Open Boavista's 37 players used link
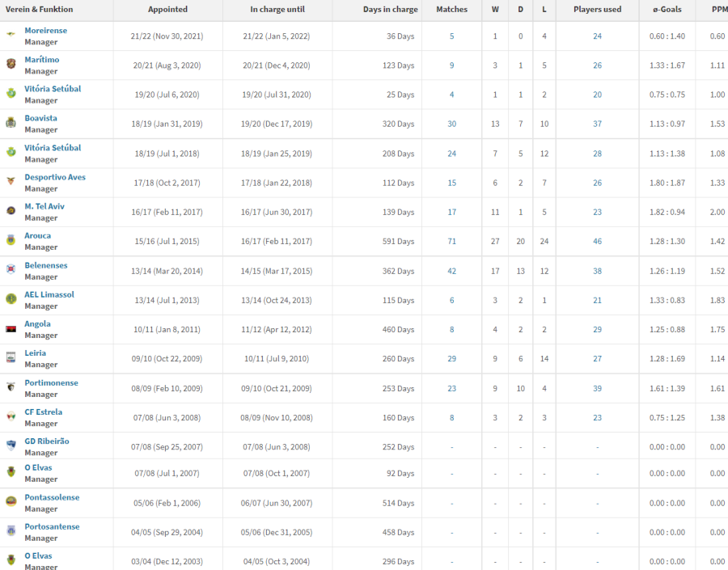728x570 pixels. tap(597, 124)
